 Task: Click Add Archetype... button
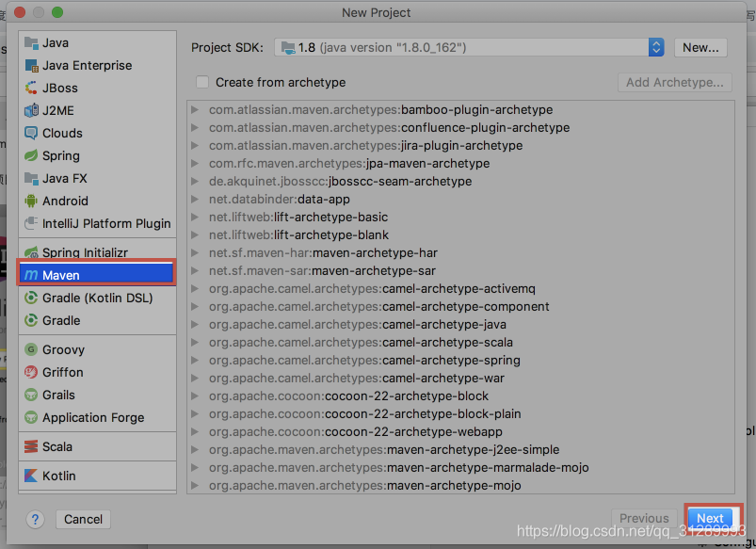[x=675, y=83]
